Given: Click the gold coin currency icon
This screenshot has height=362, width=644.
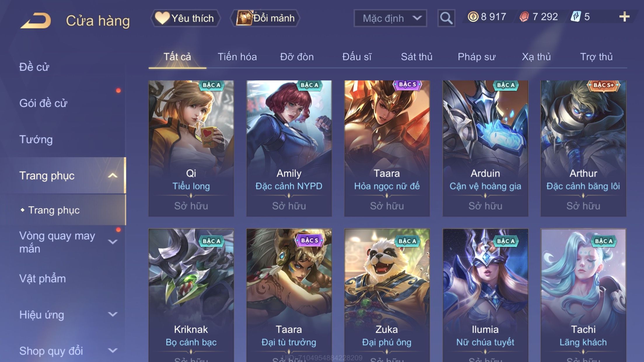Looking at the screenshot, I should pyautogui.click(x=473, y=17).
